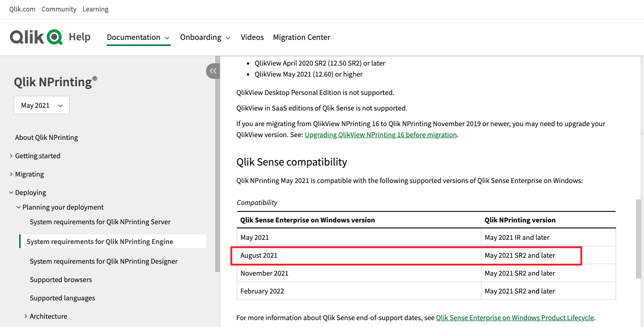Image resolution: width=644 pixels, height=327 pixels.
Task: Open Qlik Sense Product Lifecycle link
Action: [x=515, y=317]
